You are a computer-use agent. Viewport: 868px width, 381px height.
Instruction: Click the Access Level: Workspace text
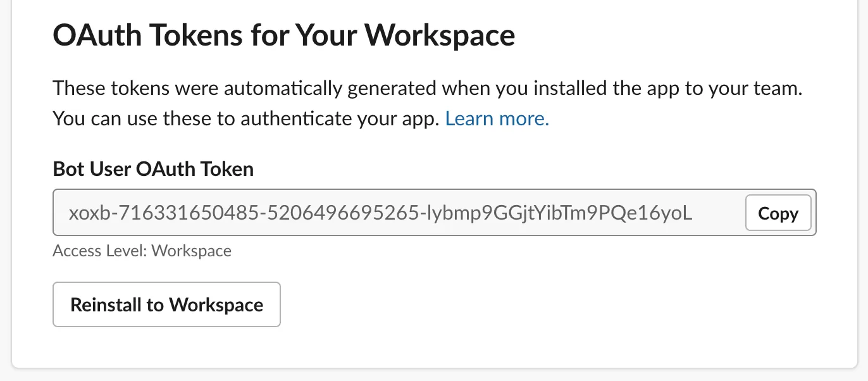142,251
